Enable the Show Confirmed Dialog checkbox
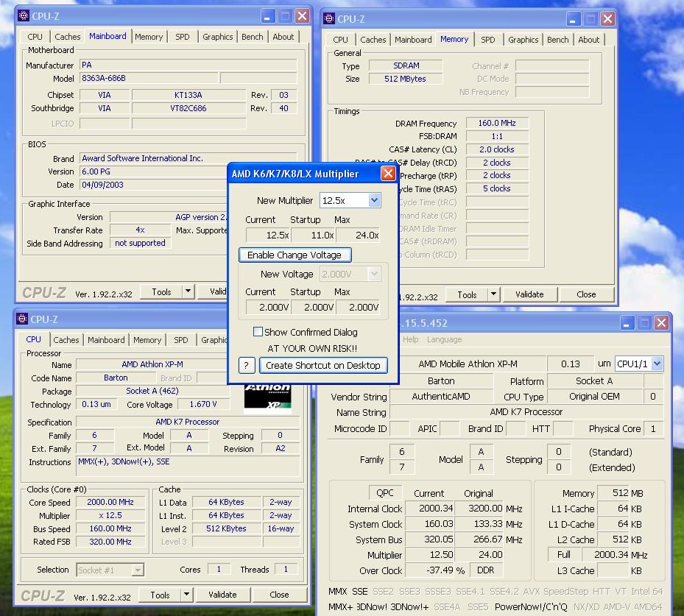 pyautogui.click(x=258, y=332)
